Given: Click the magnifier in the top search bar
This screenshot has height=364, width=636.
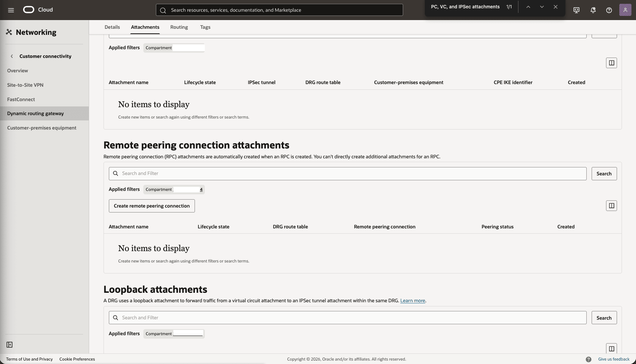Looking at the screenshot, I should 163,10.
